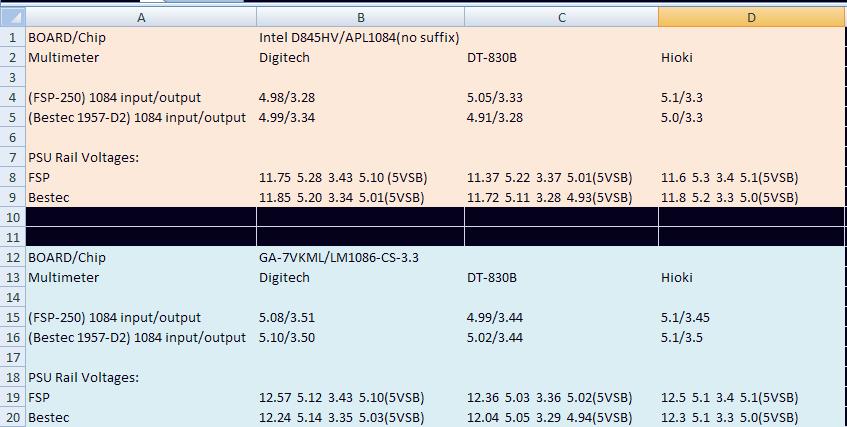The image size is (847, 427).
Task: Click the '5.1/3.3' cell
Action: point(752,97)
